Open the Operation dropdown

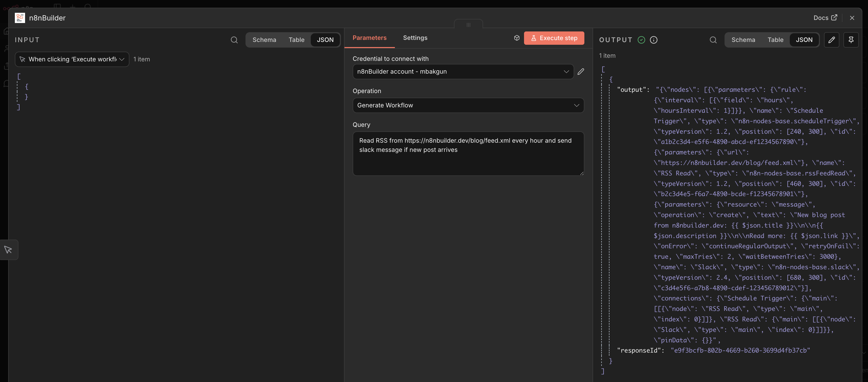[468, 105]
